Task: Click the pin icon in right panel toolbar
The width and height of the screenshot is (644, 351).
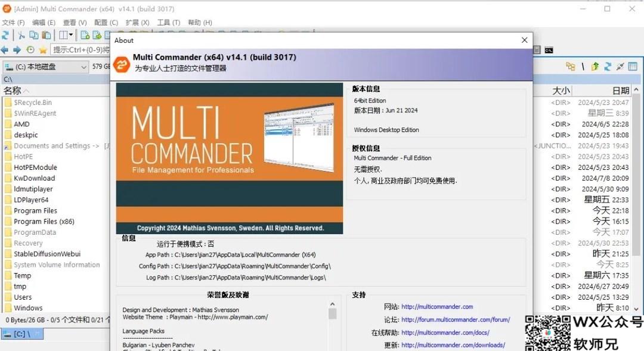Action: (x=620, y=67)
